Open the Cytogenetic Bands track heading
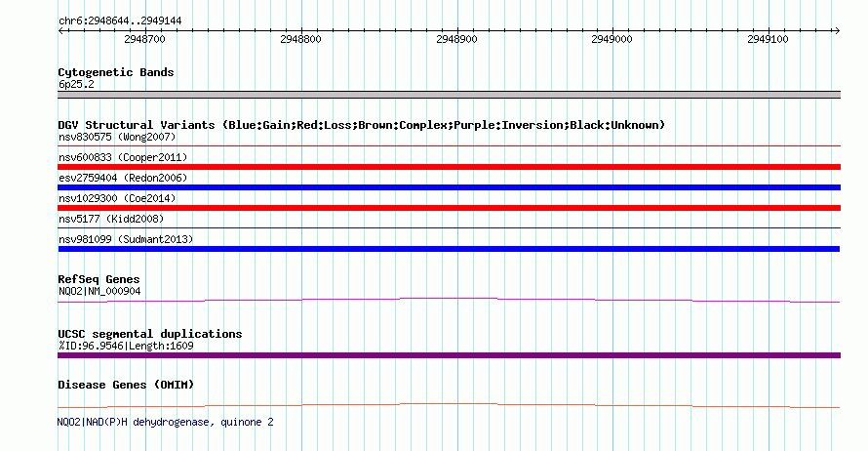This screenshot has width=868, height=451. tap(116, 72)
